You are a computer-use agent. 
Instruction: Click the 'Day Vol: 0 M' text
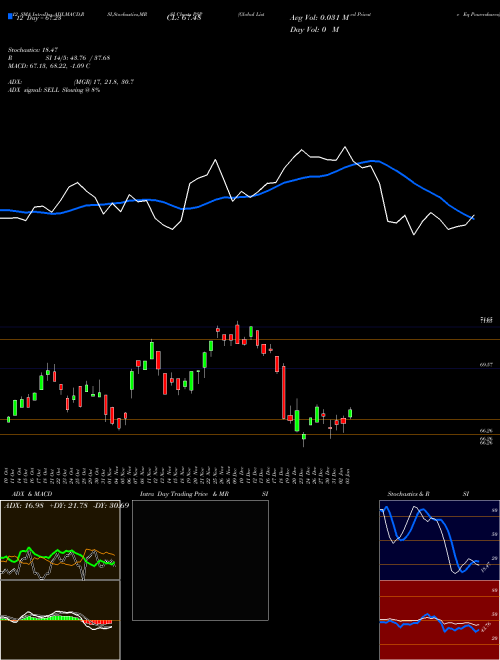coord(314,30)
